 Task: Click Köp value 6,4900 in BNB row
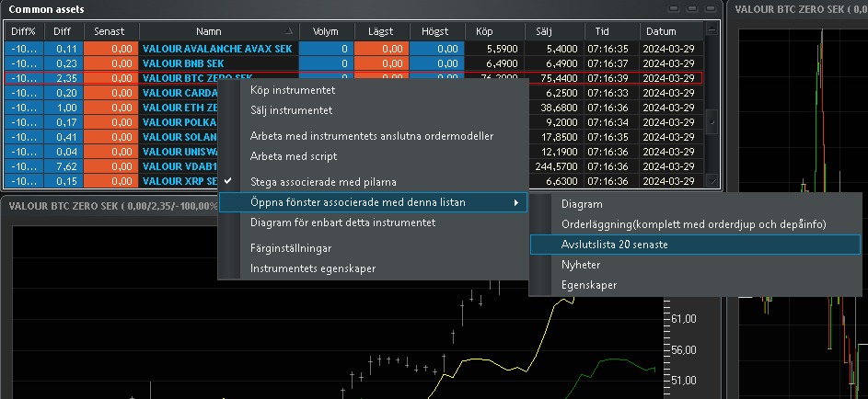click(x=503, y=63)
